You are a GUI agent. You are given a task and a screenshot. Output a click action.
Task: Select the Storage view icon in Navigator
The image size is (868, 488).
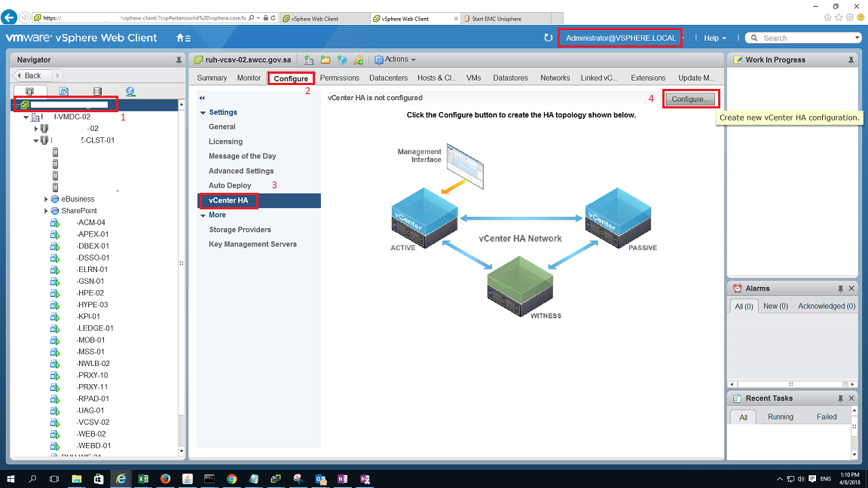click(97, 90)
